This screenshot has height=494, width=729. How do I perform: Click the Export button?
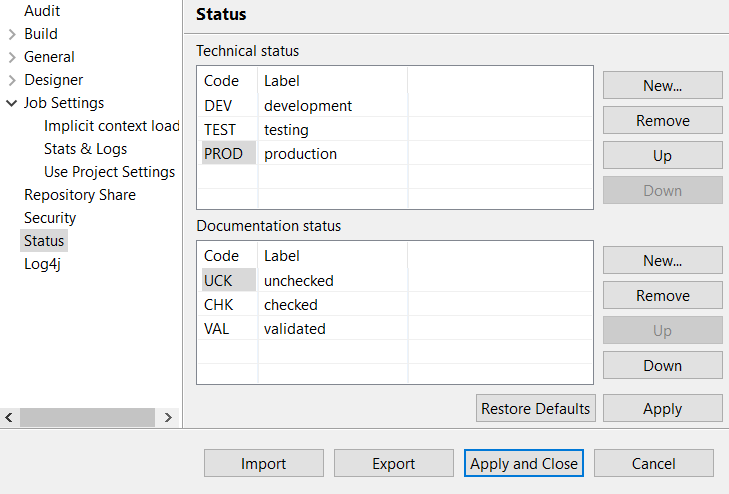click(x=393, y=464)
